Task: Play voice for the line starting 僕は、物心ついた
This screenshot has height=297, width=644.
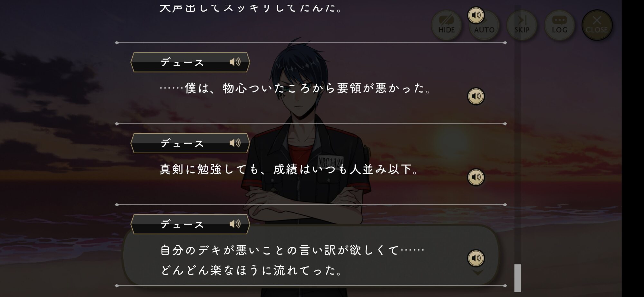Action: click(476, 96)
